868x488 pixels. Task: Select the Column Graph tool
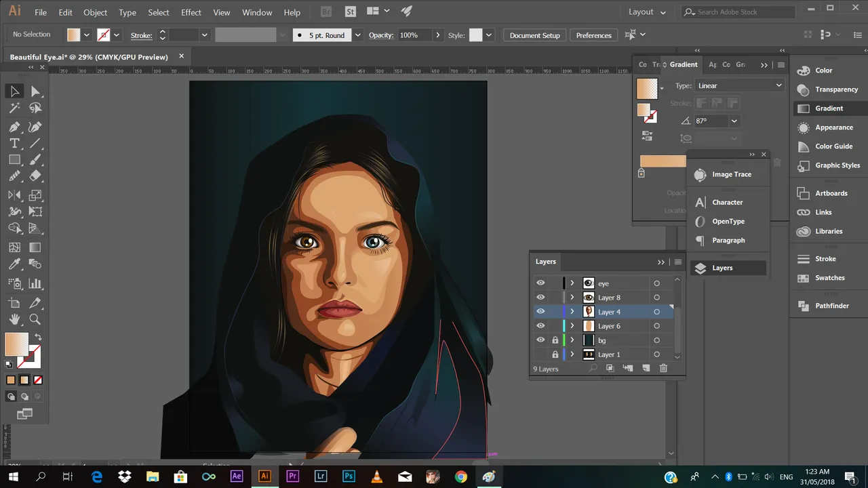[x=35, y=284]
